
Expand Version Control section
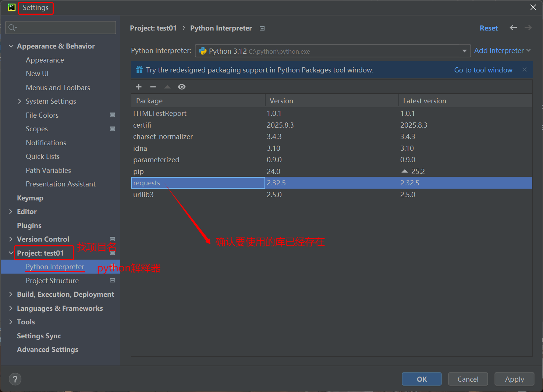[11, 239]
